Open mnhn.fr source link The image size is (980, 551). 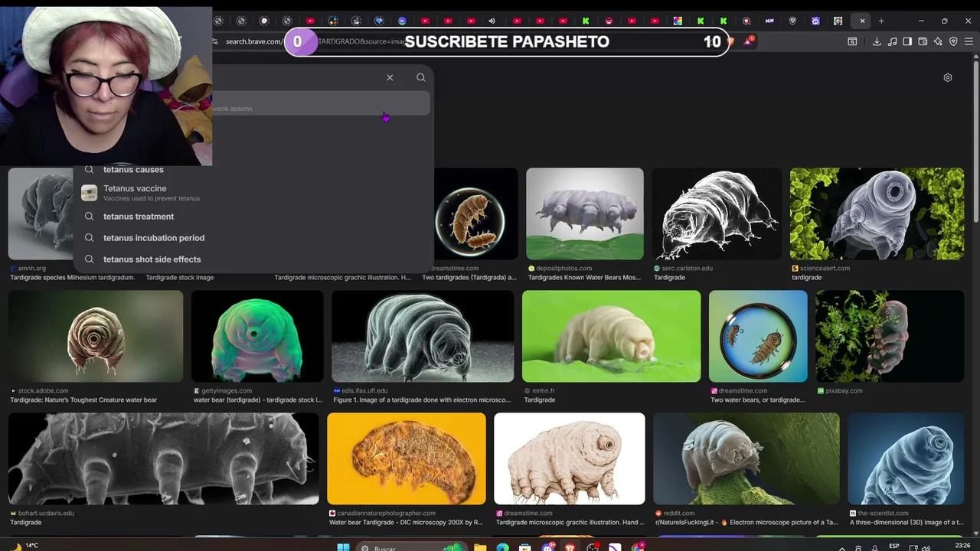(544, 391)
